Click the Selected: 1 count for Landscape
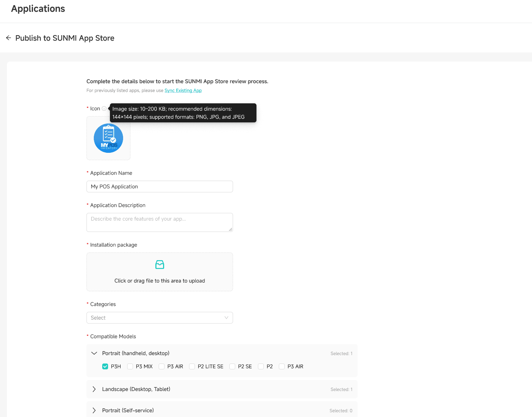This screenshot has width=532, height=417. click(341, 390)
